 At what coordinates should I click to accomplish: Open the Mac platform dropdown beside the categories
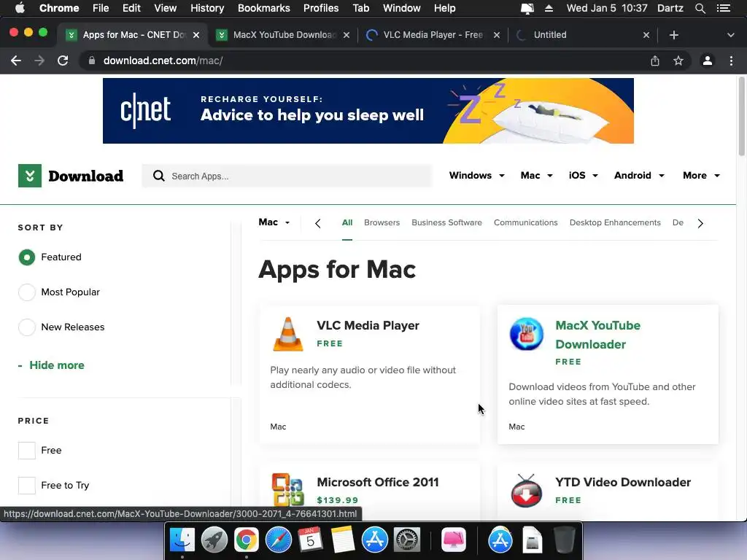274,222
